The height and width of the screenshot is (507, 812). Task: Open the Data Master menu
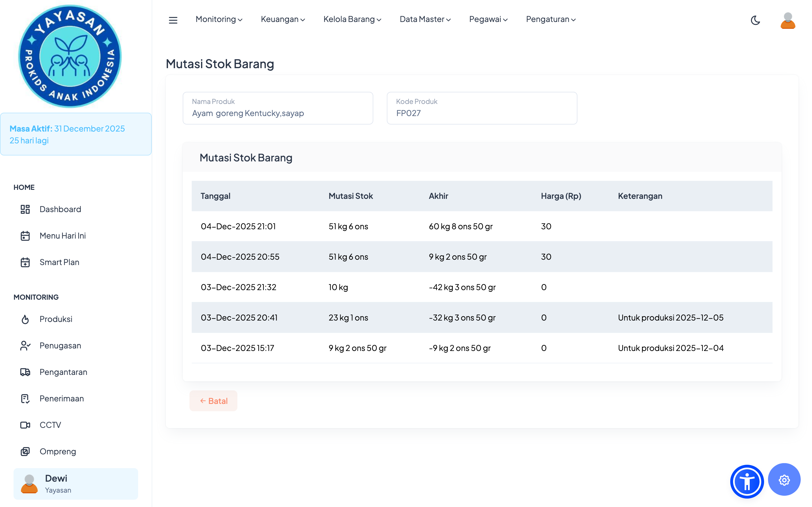[x=425, y=19]
